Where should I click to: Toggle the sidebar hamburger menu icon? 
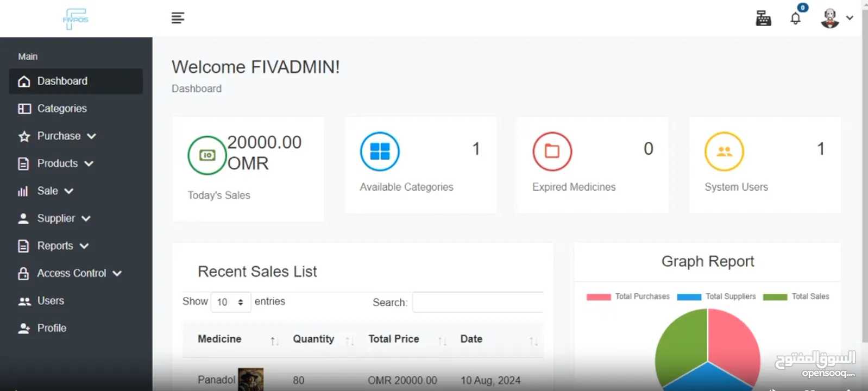tap(178, 18)
